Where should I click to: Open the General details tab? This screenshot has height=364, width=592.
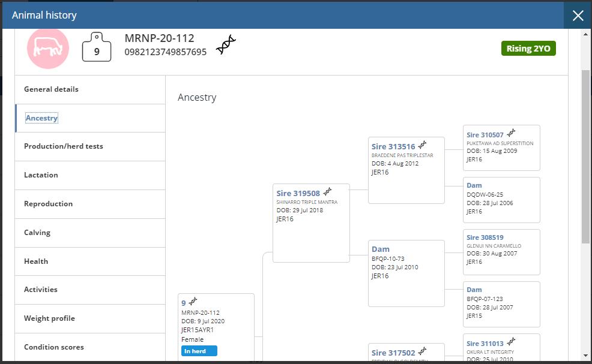click(x=52, y=89)
